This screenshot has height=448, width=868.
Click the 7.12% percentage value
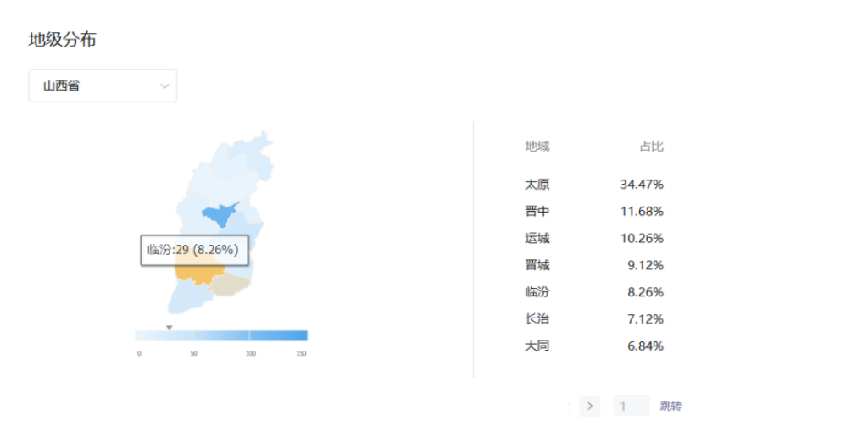click(645, 319)
